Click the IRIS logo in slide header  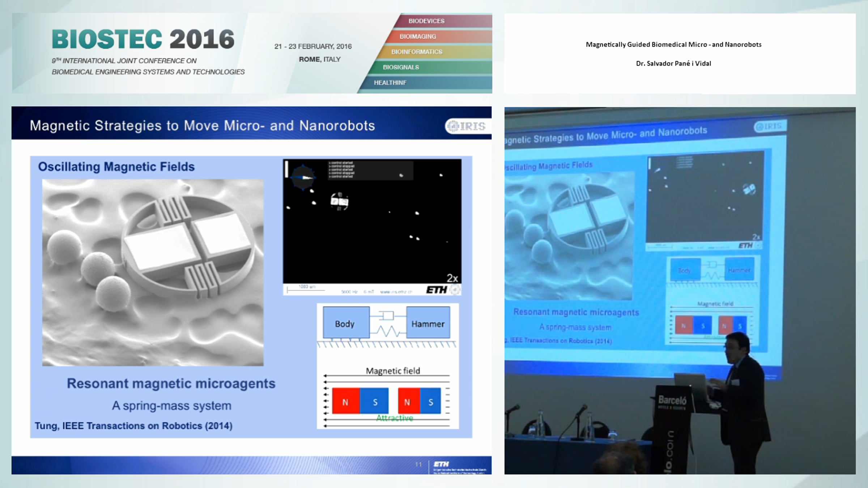click(x=467, y=126)
